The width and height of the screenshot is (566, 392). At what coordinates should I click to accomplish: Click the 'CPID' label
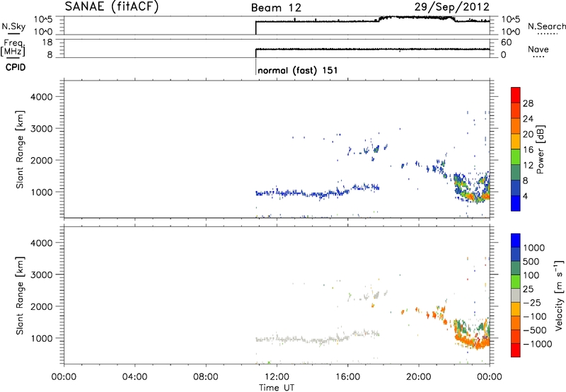[16, 67]
